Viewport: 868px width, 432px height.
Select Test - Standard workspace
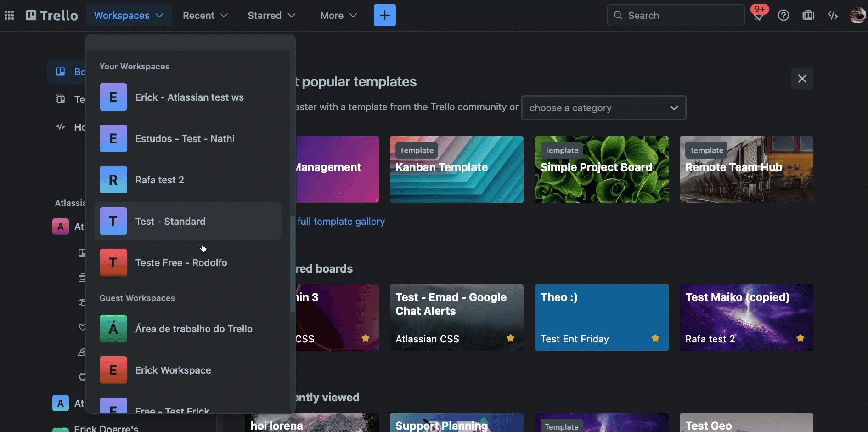(x=188, y=221)
